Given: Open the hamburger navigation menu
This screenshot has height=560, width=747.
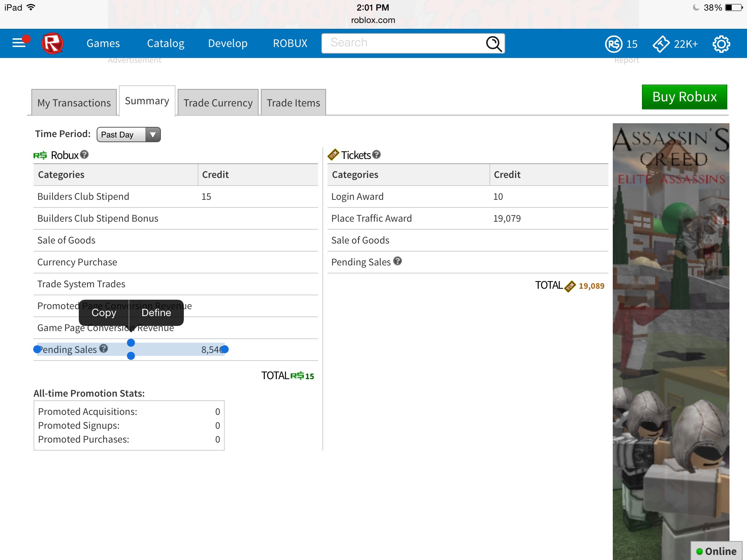Looking at the screenshot, I should click(x=19, y=43).
